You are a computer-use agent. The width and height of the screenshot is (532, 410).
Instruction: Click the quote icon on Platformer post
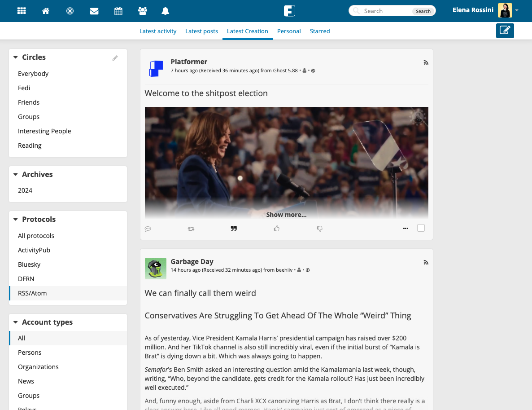pos(234,229)
